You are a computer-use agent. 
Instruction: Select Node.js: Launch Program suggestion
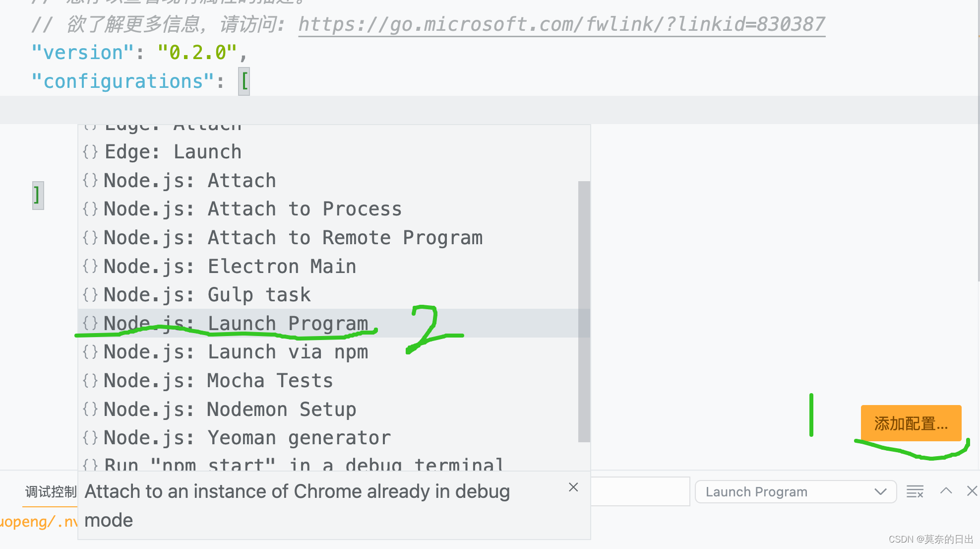pos(236,323)
